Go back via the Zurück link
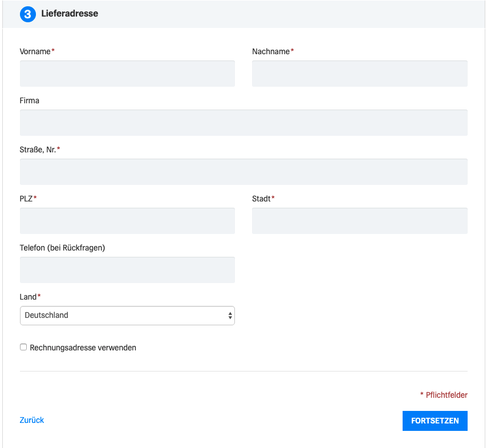This screenshot has height=448, width=487. (x=32, y=420)
